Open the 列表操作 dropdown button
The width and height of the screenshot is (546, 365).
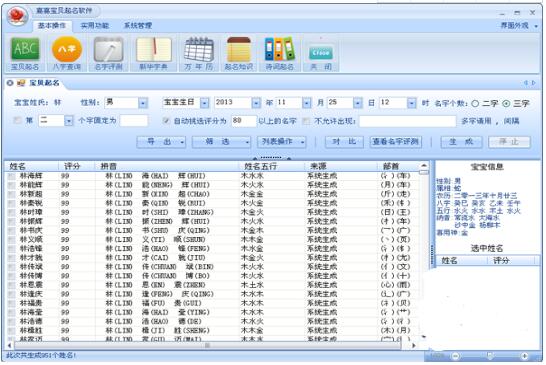(282, 142)
